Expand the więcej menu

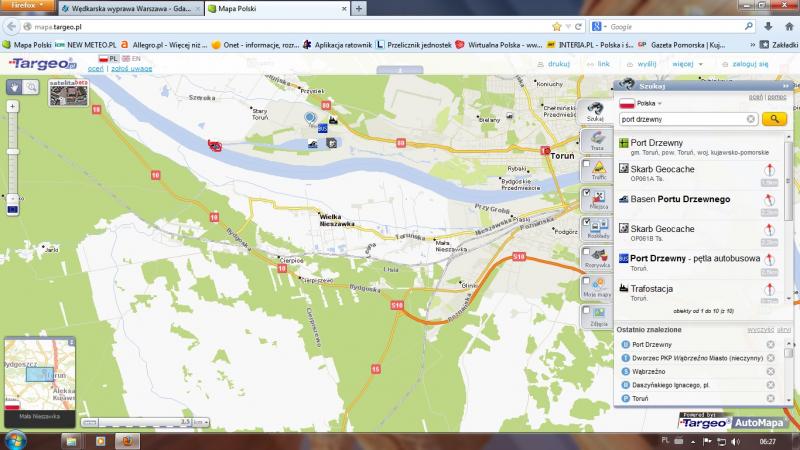683,63
